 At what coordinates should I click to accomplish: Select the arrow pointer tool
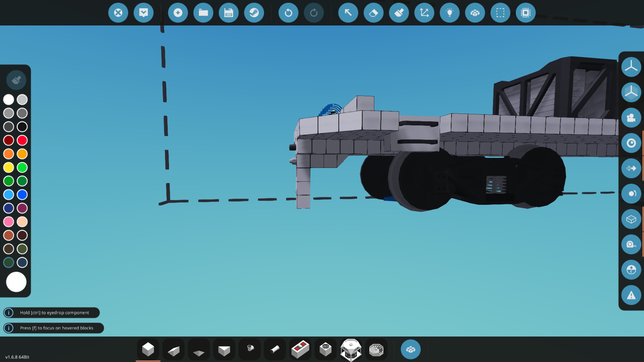[x=348, y=13]
